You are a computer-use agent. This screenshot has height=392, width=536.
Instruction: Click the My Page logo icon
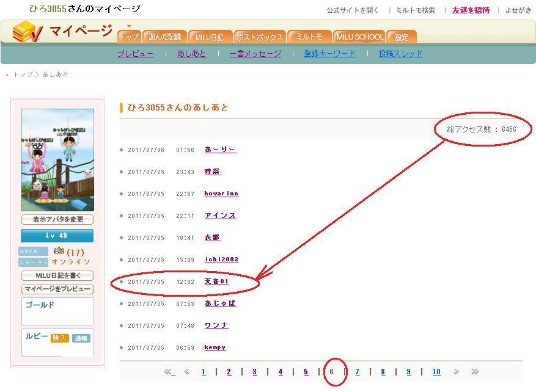point(28,32)
